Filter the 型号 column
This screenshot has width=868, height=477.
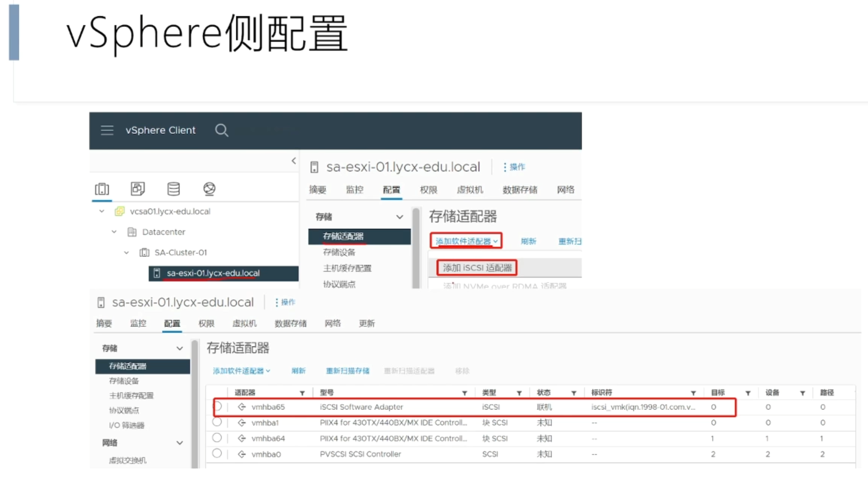point(465,393)
